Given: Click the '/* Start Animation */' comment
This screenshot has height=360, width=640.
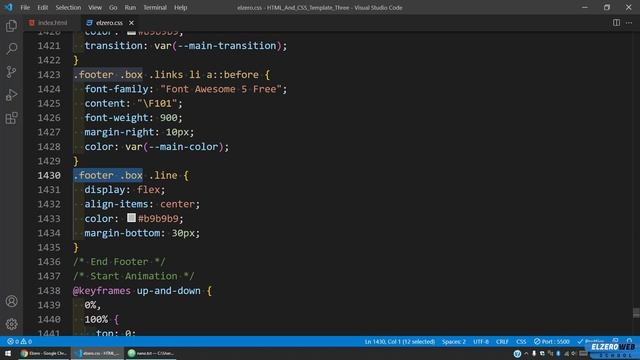Looking at the screenshot, I should click(x=134, y=276).
